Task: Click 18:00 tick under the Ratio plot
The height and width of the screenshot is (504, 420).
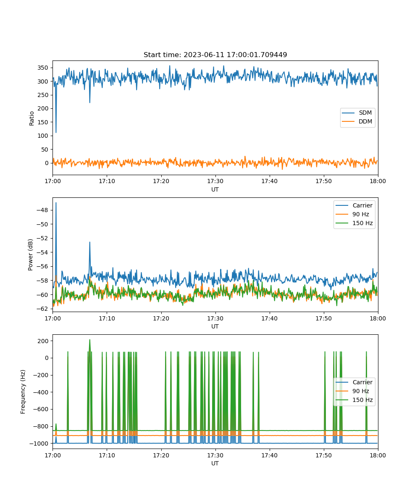Action: click(378, 181)
